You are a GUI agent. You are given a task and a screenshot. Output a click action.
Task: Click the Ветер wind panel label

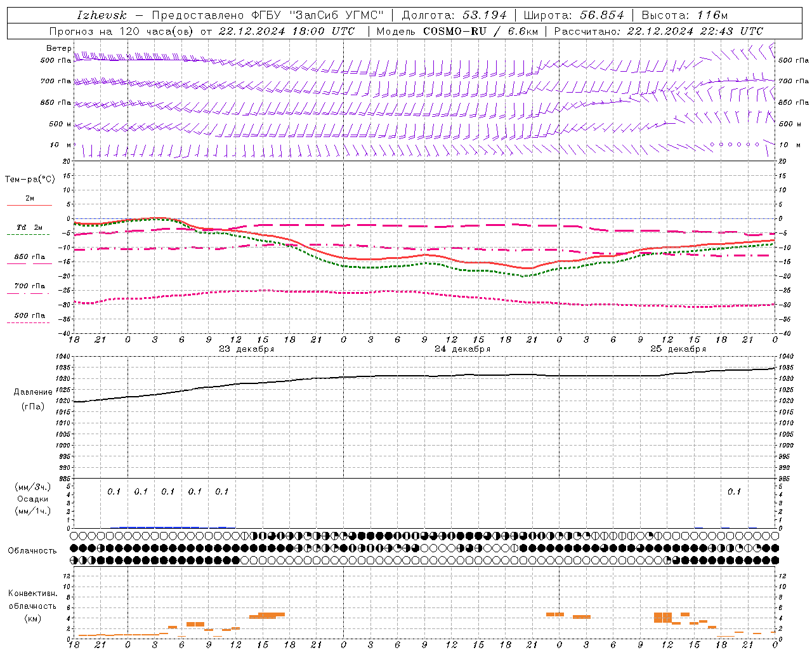coord(58,48)
